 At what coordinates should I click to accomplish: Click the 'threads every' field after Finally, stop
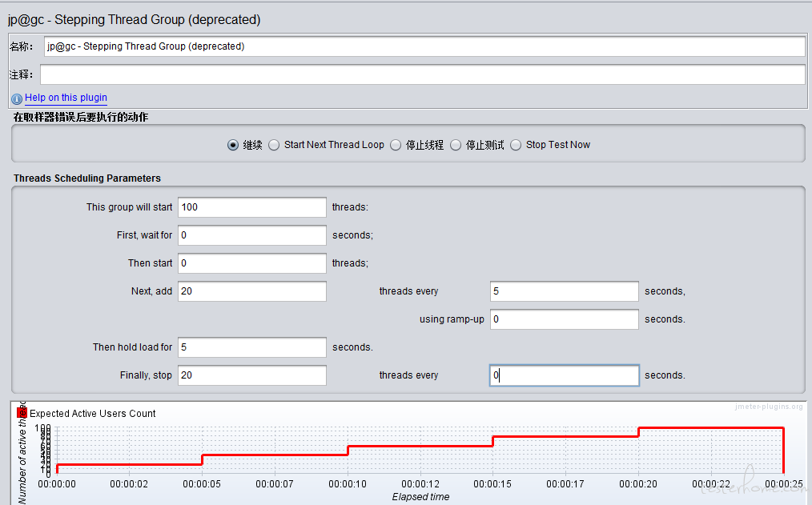564,375
